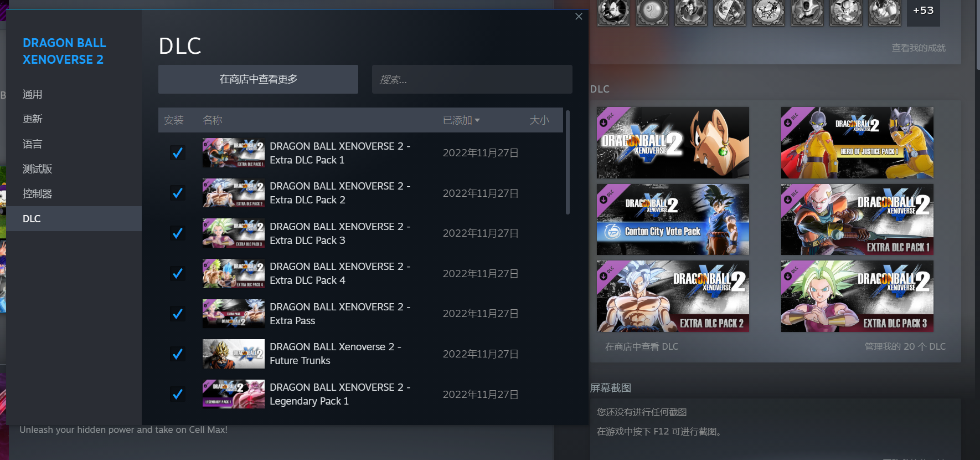Toggle the Future Trunks DLC checkbox
980x460 pixels.
(x=178, y=354)
